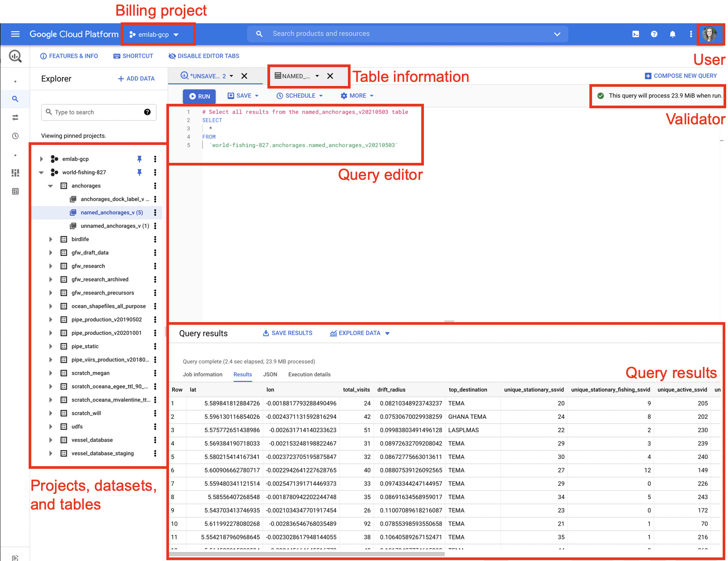This screenshot has height=561, width=728.
Task: Run the query with RUN button
Action: pyautogui.click(x=199, y=96)
